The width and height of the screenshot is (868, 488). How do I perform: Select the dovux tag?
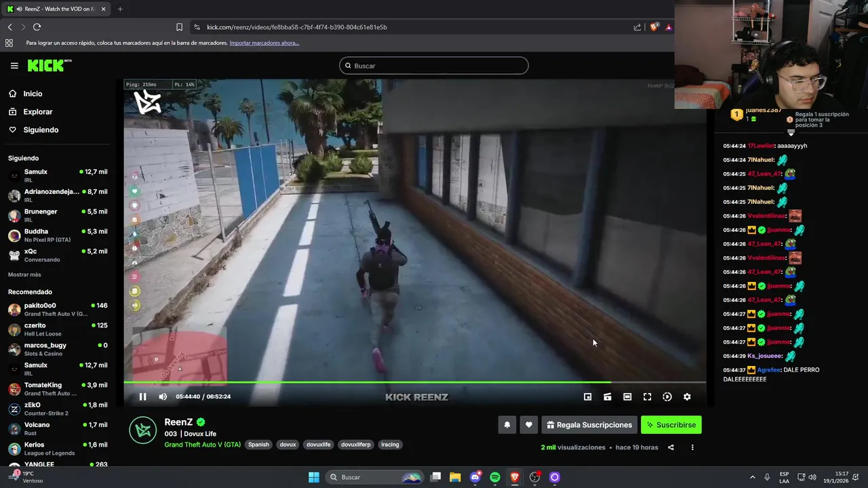[288, 445]
